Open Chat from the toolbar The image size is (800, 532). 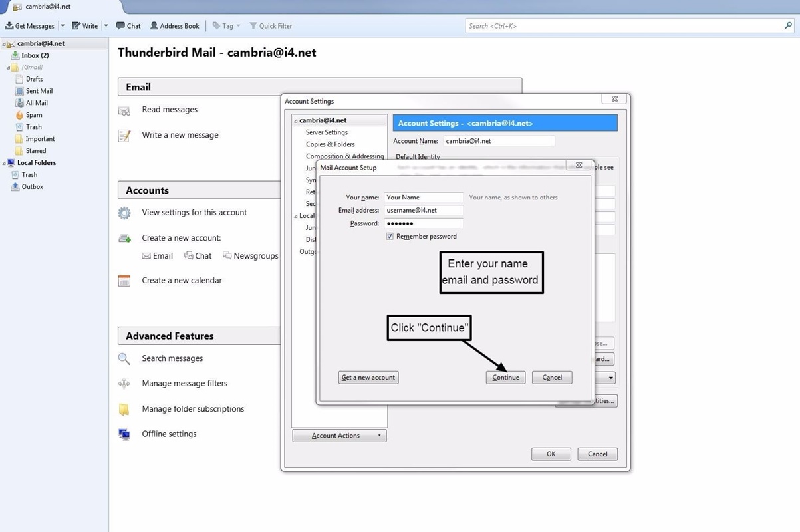(128, 26)
